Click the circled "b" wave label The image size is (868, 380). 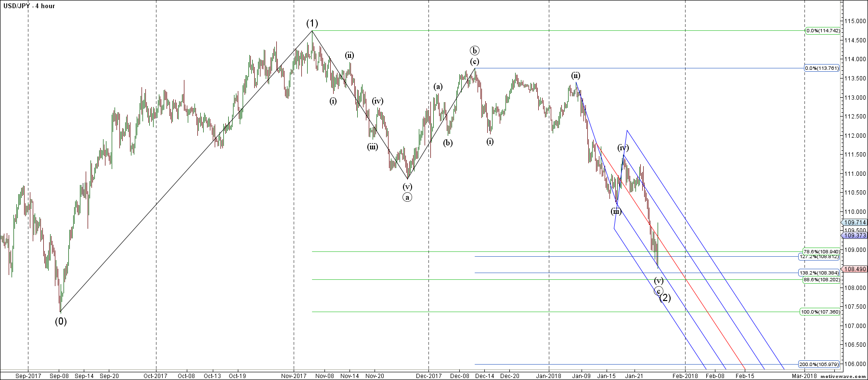pos(475,51)
